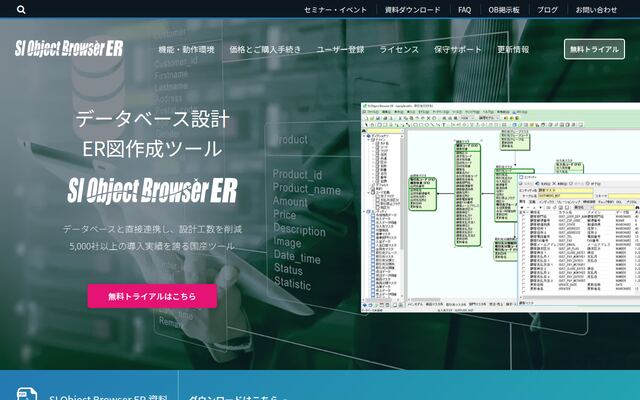The width and height of the screenshot is (640, 400).
Task: Click お問い合わせ in the top bar
Action: click(596, 10)
